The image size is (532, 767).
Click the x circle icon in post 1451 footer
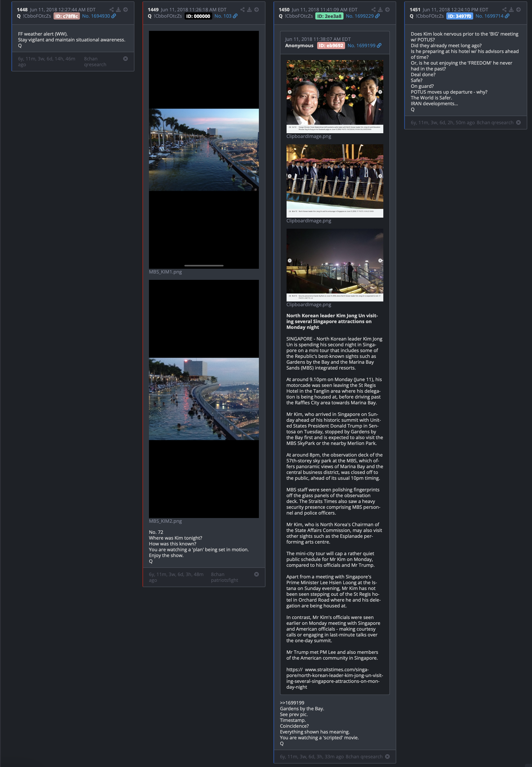tap(518, 122)
